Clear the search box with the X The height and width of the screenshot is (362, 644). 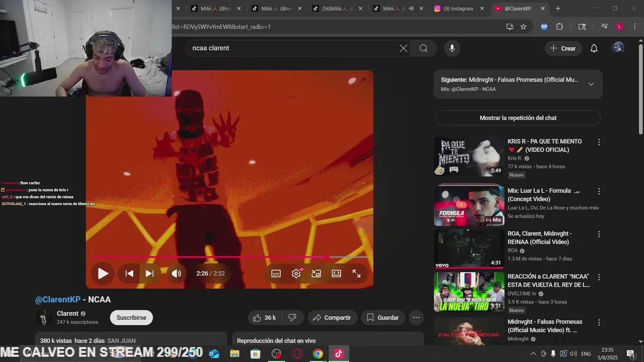coord(404,48)
